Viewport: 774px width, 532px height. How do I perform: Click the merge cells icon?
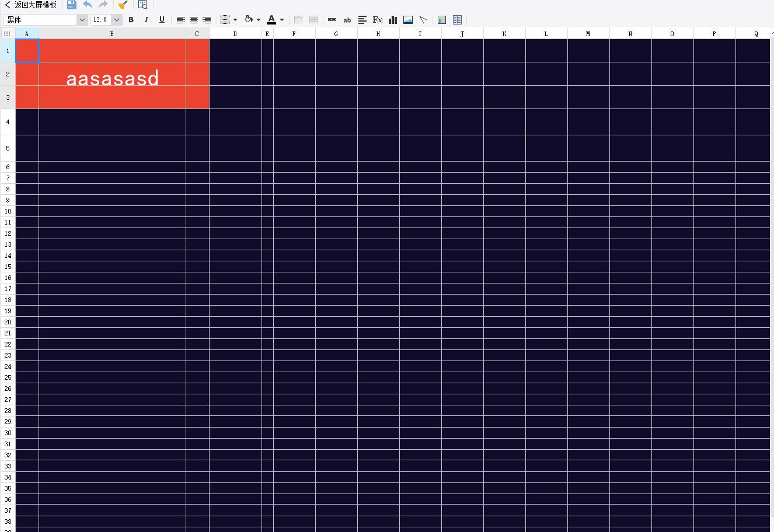point(298,20)
